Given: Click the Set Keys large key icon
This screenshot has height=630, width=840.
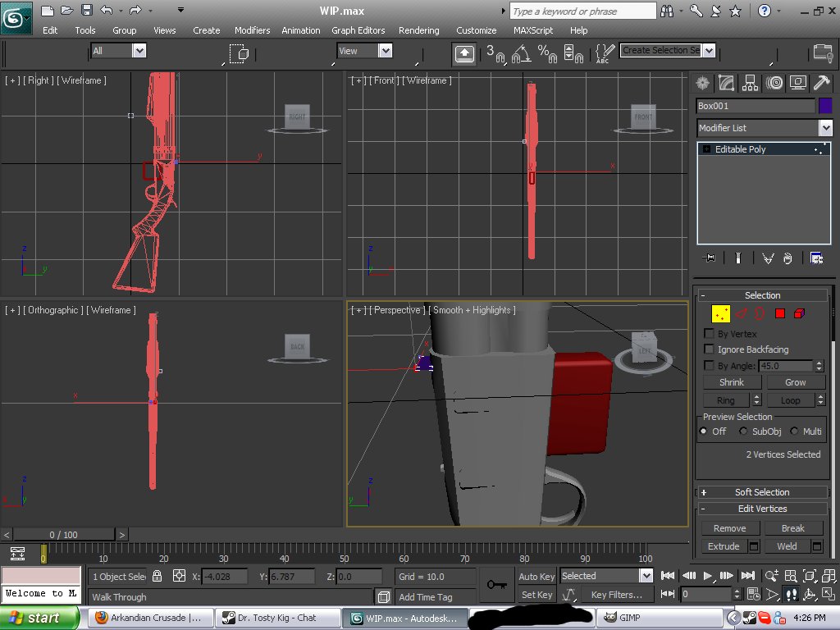Looking at the screenshot, I should [x=495, y=584].
